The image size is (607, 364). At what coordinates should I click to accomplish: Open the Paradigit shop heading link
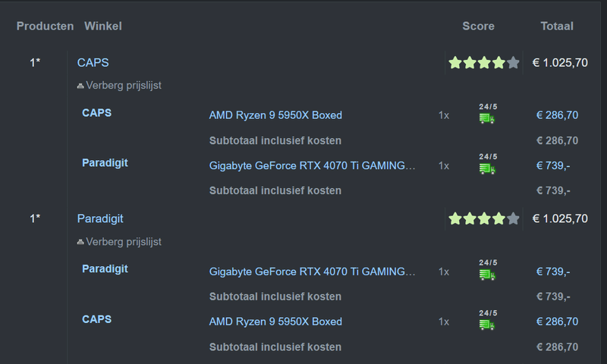(100, 219)
